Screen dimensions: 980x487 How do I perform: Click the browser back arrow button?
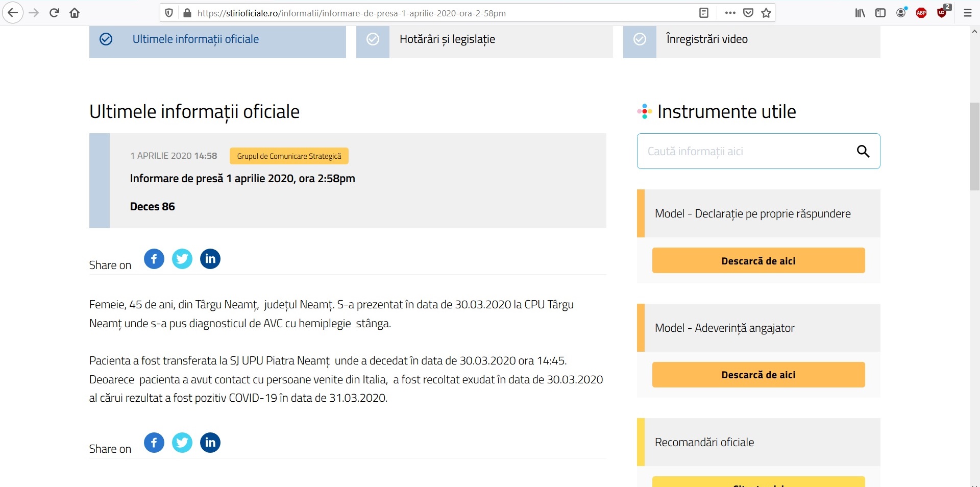[x=13, y=13]
